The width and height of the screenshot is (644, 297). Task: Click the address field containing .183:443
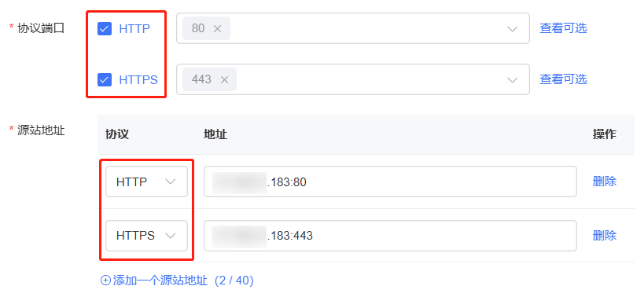coord(390,236)
